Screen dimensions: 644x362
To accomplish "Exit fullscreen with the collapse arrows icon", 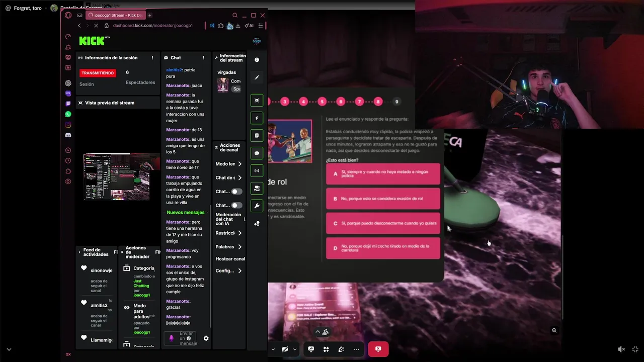I will (x=635, y=349).
